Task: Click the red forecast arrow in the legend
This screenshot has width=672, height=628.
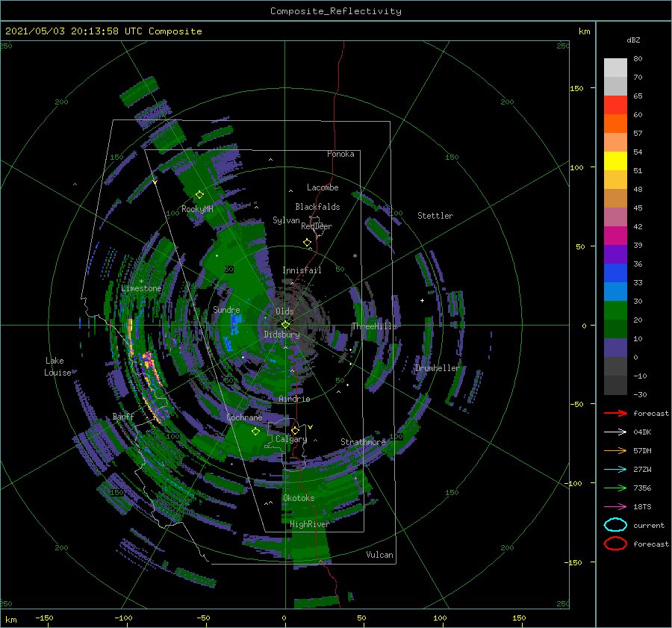Action: point(615,413)
